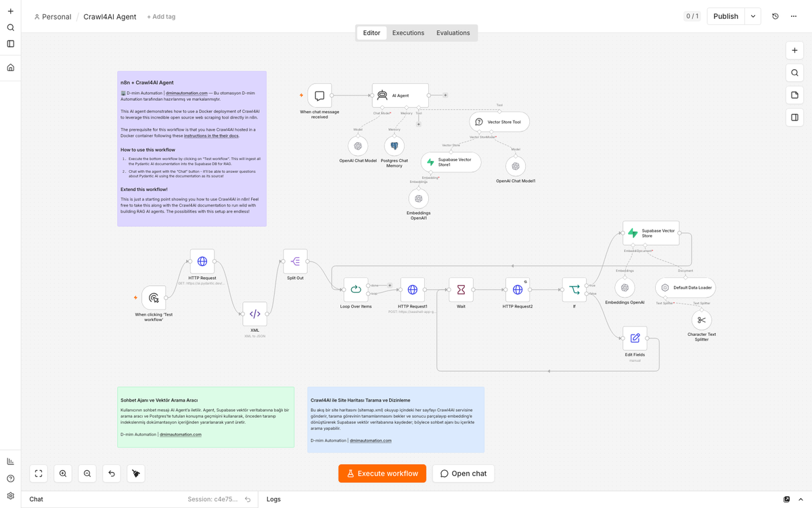Select the AI Agent node
Screen dimensions: 812x508
tap(400, 96)
